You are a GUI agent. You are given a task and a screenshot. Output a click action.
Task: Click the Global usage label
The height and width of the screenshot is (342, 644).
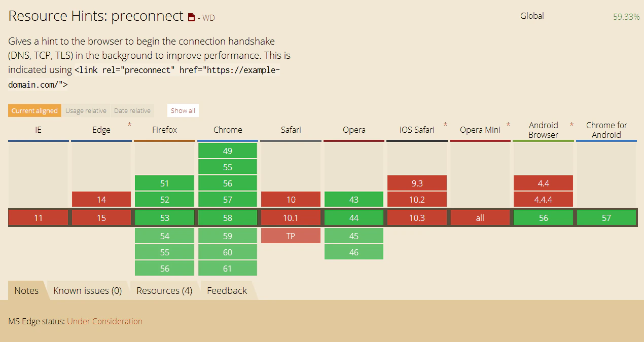[x=532, y=16]
